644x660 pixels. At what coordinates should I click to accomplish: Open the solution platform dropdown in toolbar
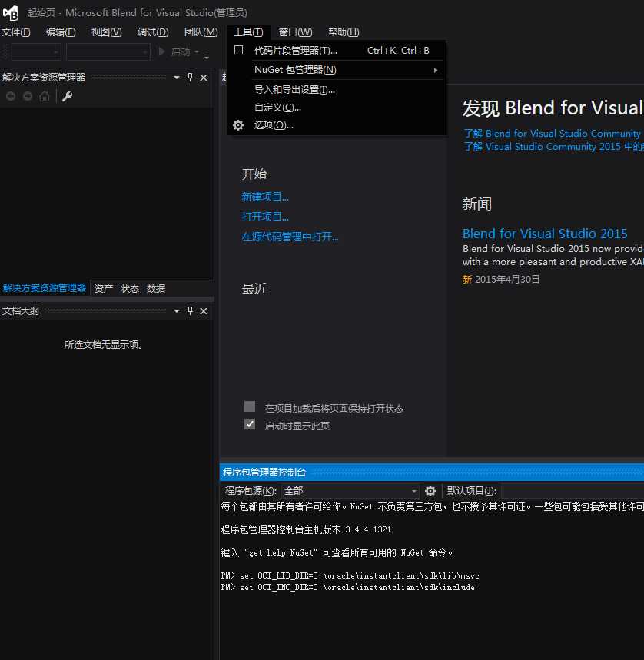pyautogui.click(x=108, y=52)
